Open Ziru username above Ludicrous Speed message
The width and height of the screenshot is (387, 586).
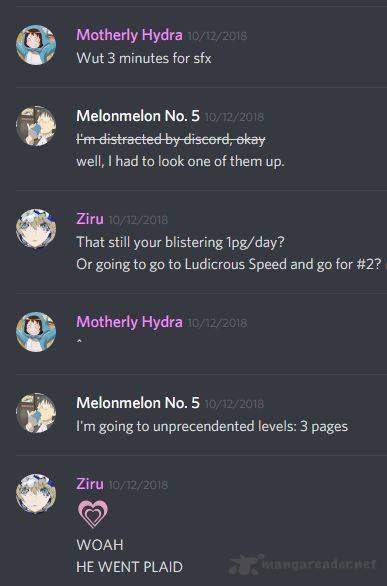(90, 219)
